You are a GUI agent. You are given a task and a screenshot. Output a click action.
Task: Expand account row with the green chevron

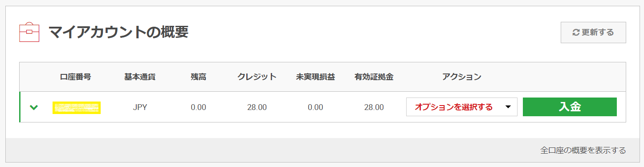point(33,107)
